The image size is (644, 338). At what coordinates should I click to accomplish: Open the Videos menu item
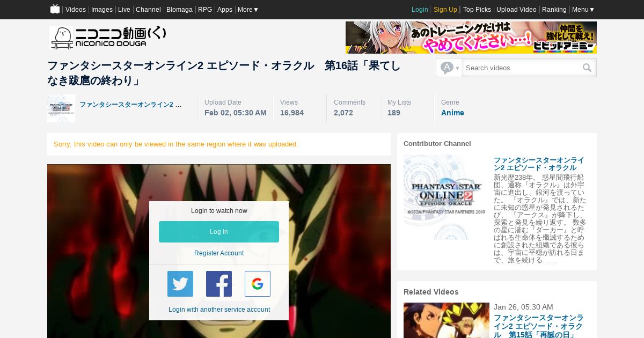(76, 10)
